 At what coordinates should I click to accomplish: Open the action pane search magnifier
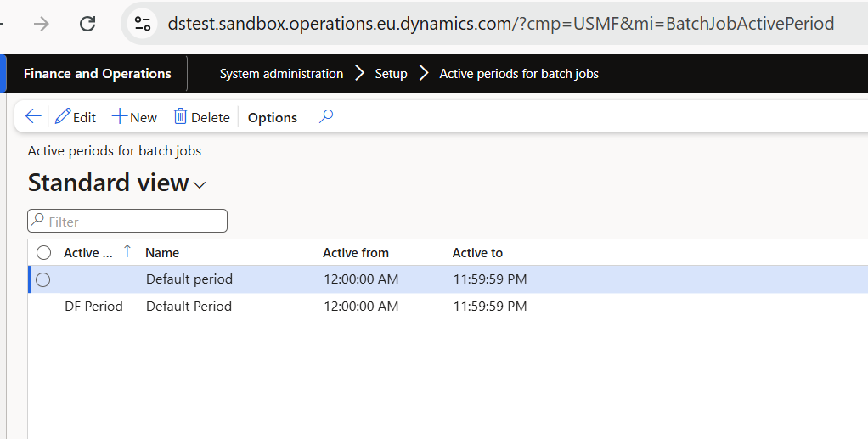pyautogui.click(x=326, y=117)
